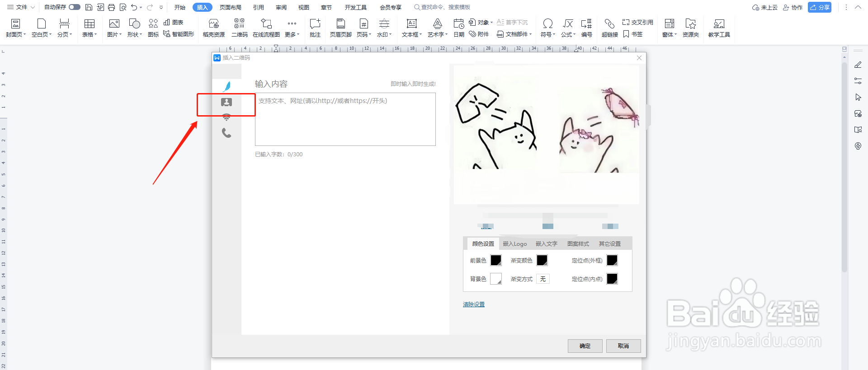Open 智能图形 smart graphics
868x370 pixels.
[x=179, y=34]
